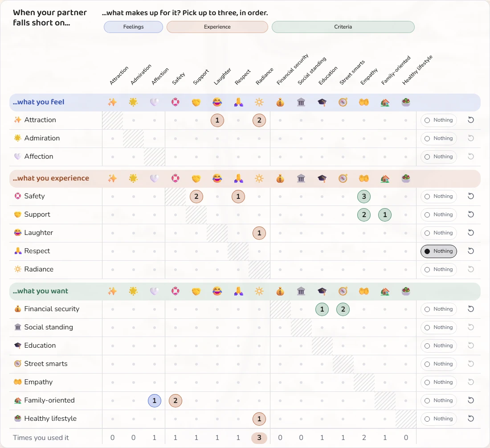Click the "Street smarts" row label
Image resolution: width=490 pixels, height=448 pixels.
tap(46, 364)
